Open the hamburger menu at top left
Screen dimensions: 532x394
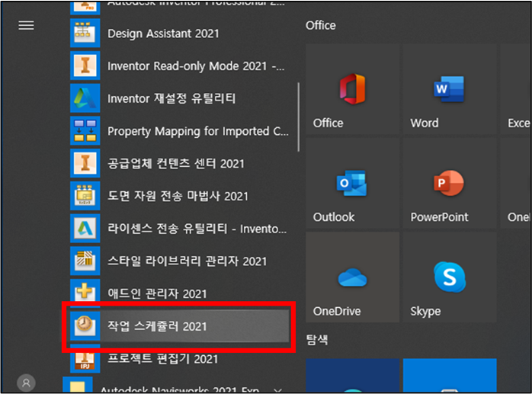26,25
